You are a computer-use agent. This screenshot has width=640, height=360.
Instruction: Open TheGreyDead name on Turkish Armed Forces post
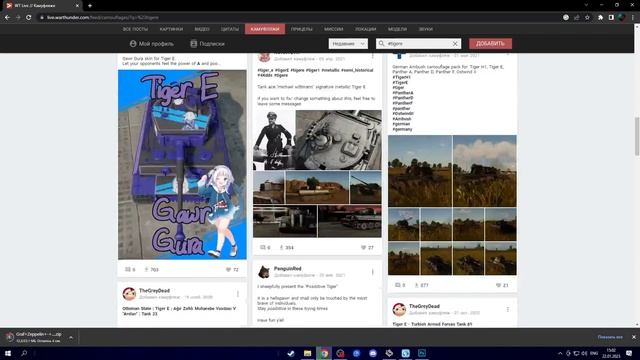point(424,306)
